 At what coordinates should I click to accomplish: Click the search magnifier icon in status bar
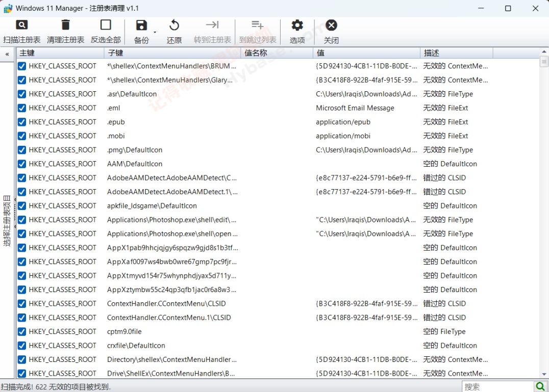540,386
